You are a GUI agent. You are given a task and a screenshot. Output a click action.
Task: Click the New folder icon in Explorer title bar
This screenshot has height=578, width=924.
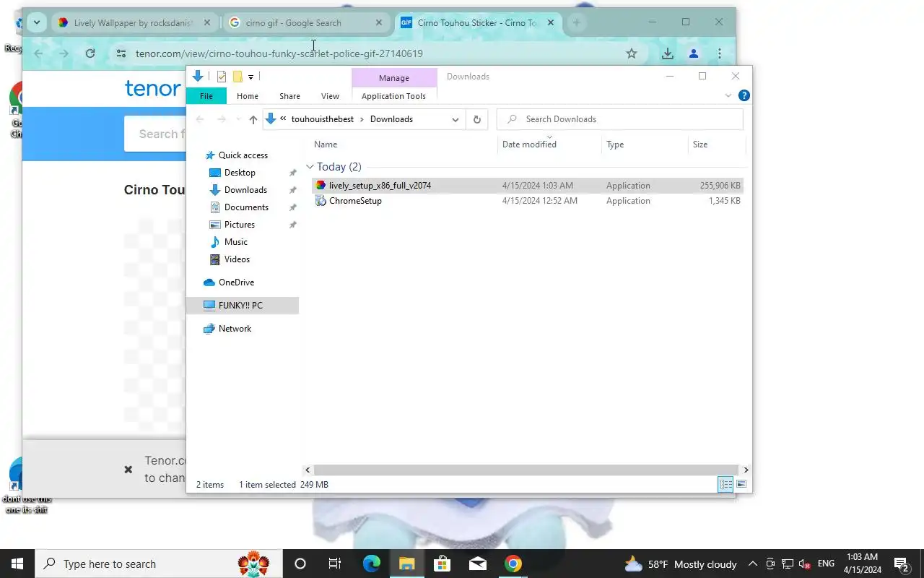tap(237, 77)
